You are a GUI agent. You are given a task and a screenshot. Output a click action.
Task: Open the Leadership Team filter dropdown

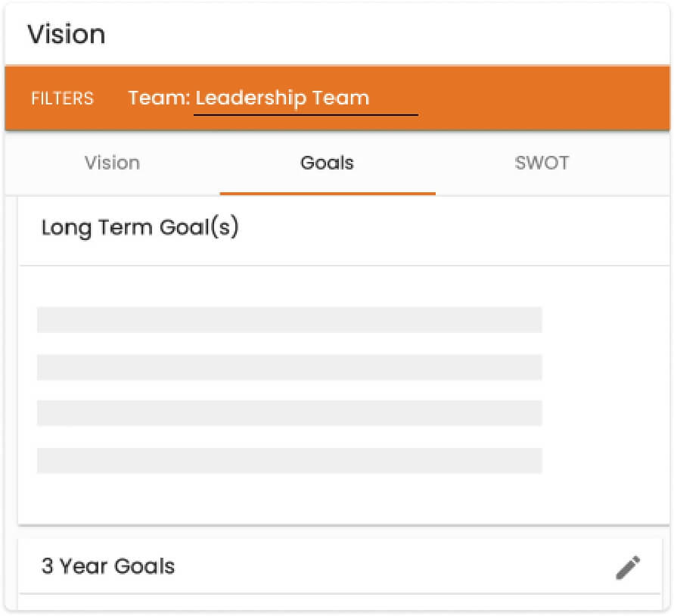point(306,98)
